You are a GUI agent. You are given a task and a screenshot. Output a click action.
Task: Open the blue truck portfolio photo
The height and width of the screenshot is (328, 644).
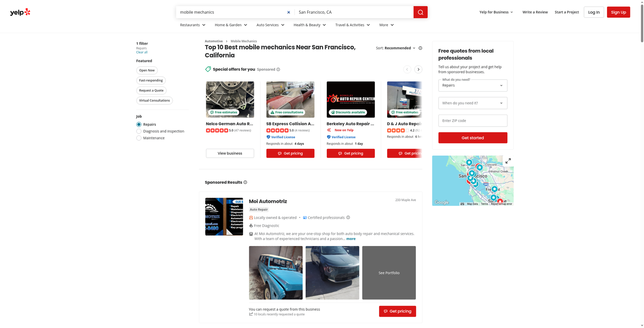[276, 273]
